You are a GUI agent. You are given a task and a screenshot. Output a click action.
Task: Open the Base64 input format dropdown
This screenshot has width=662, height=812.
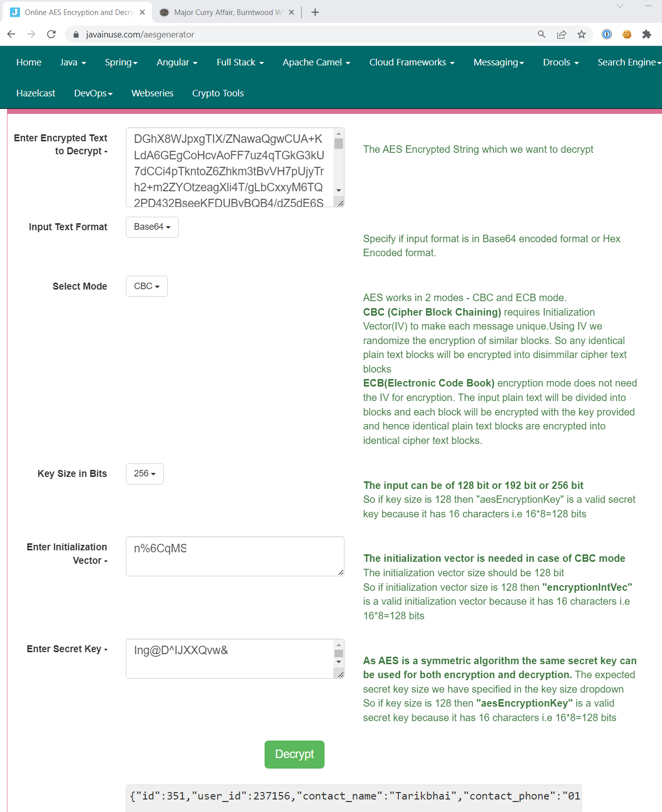click(x=152, y=227)
